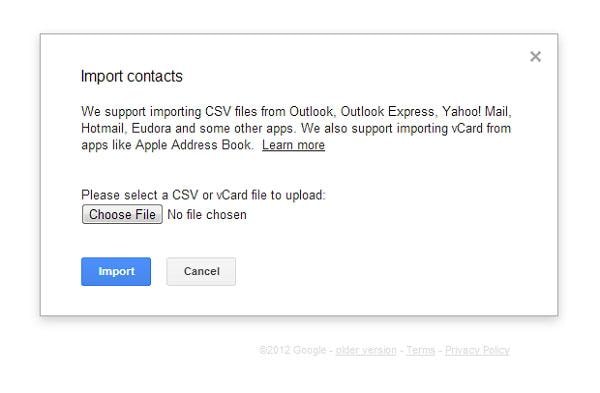Open the Privacy Policy link
Image resolution: width=600 pixels, height=393 pixels.
[477, 350]
